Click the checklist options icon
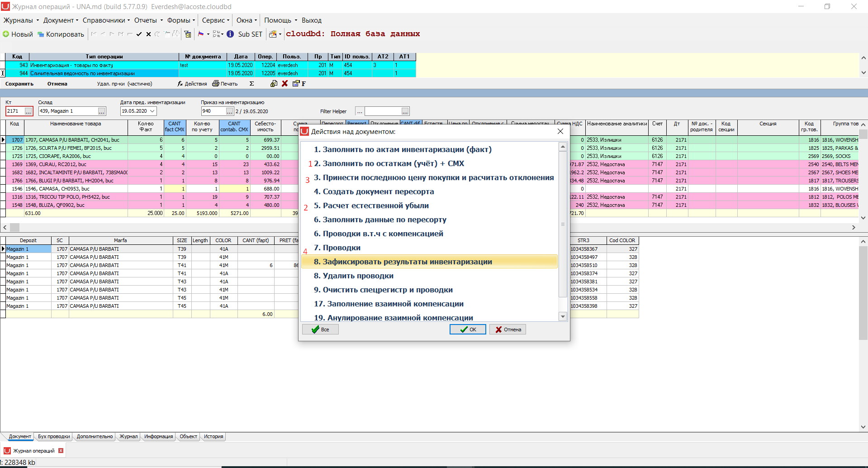The height and width of the screenshot is (468, 868). (x=217, y=34)
